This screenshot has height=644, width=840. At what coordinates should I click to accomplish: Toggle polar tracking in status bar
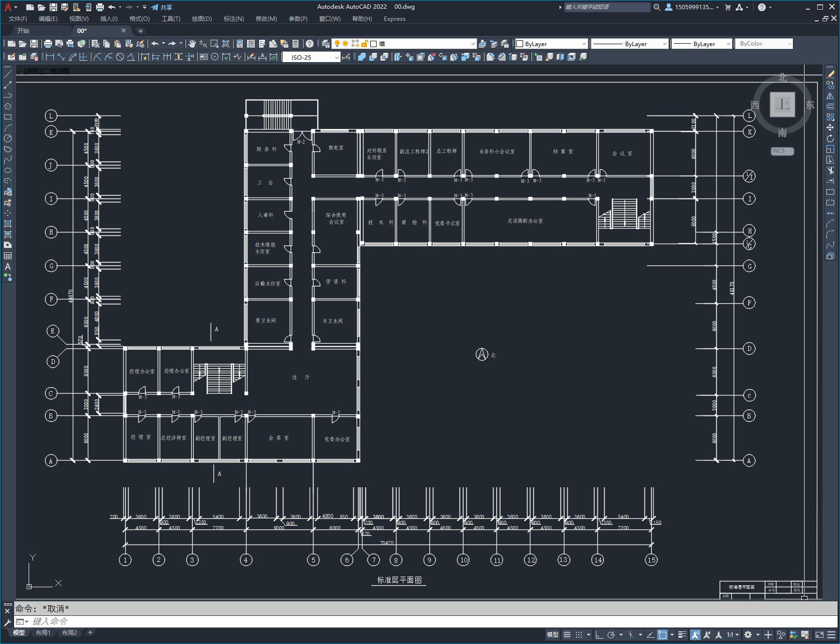click(x=611, y=634)
